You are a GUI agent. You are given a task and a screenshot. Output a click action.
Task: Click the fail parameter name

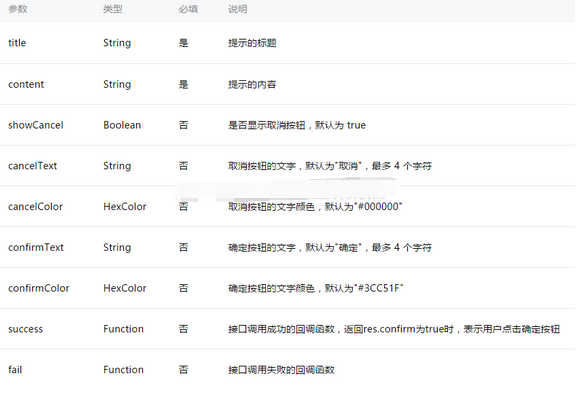[15, 370]
